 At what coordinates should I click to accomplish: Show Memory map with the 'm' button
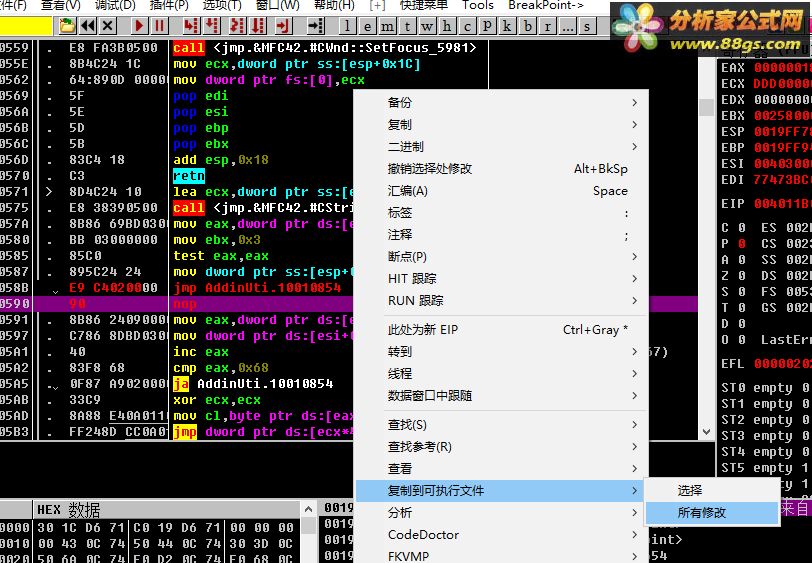387,25
